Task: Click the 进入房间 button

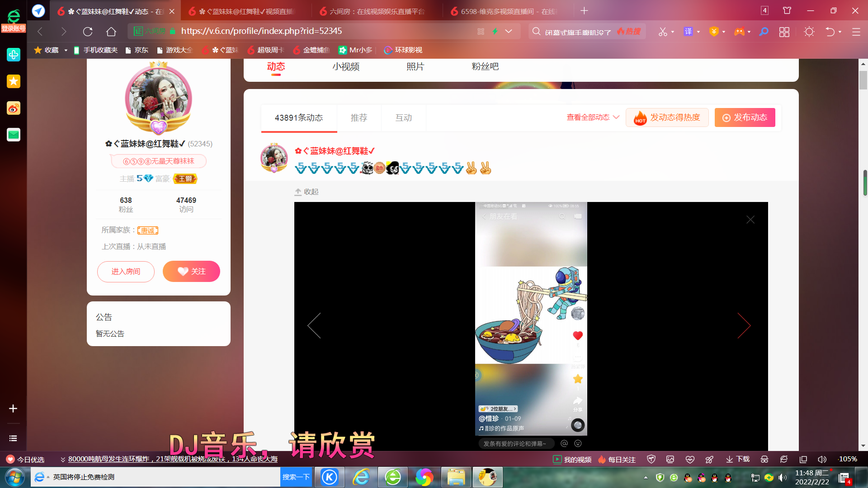Action: pos(126,272)
